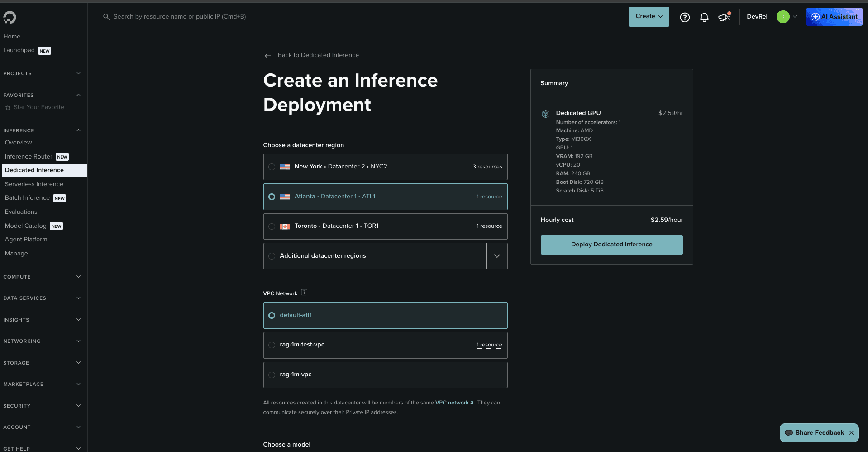This screenshot has height=452, width=868.
Task: Click the Toronto Canada flag icon
Action: coord(285,226)
